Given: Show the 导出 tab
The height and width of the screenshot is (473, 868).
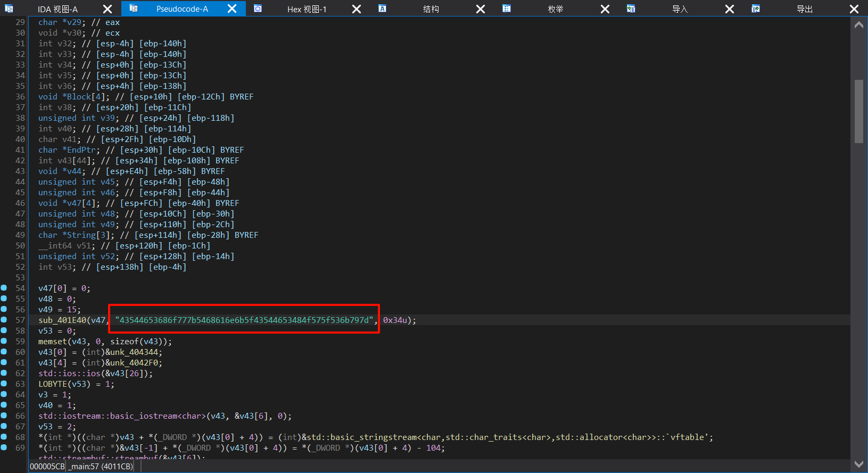Looking at the screenshot, I should (x=805, y=9).
